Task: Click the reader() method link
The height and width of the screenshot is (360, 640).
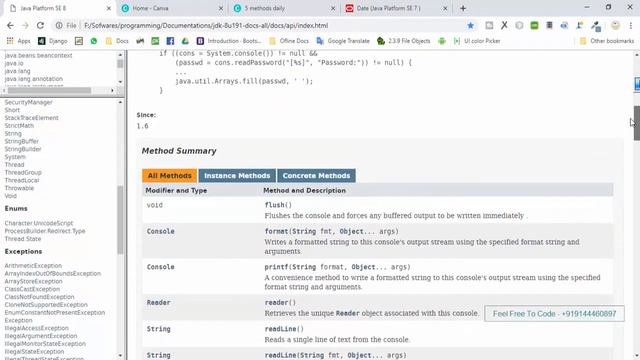Action: pos(280,302)
